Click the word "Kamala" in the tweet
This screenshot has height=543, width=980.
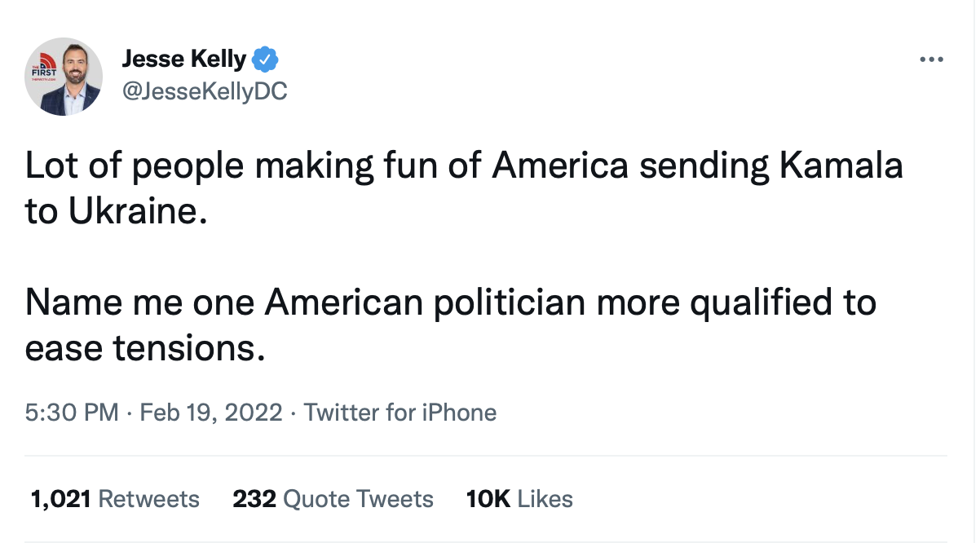point(841,166)
